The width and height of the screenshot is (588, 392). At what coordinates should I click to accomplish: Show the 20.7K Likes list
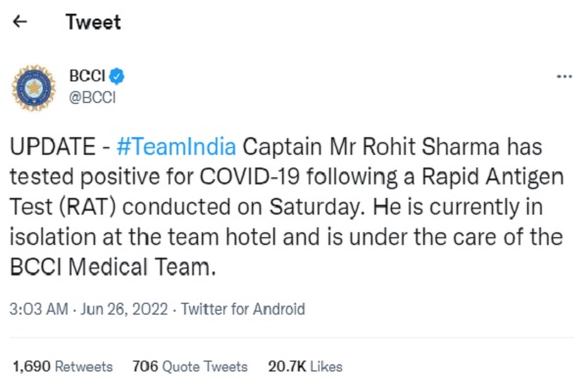pos(305,367)
